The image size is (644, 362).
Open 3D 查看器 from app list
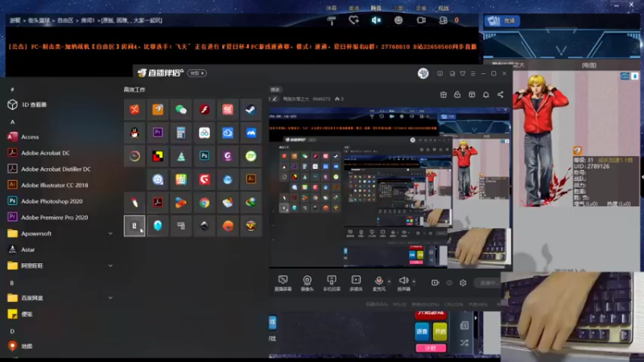tap(34, 105)
